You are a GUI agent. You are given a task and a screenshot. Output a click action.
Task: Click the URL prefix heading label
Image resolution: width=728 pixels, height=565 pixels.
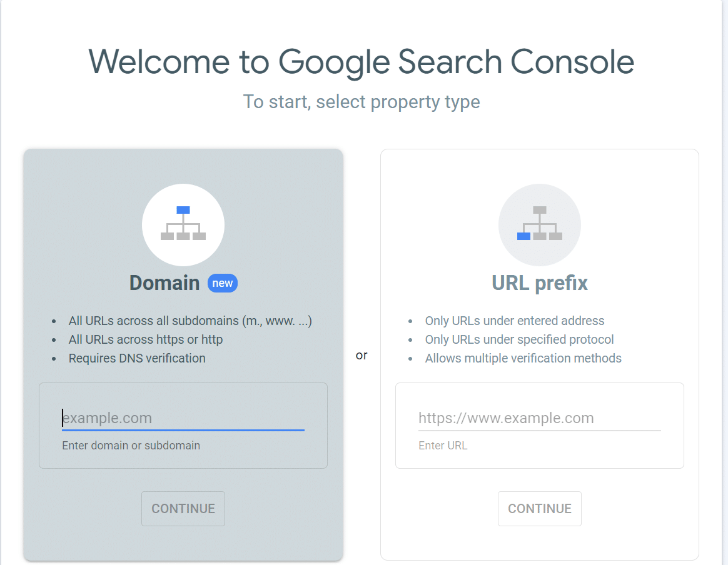pyautogui.click(x=539, y=282)
